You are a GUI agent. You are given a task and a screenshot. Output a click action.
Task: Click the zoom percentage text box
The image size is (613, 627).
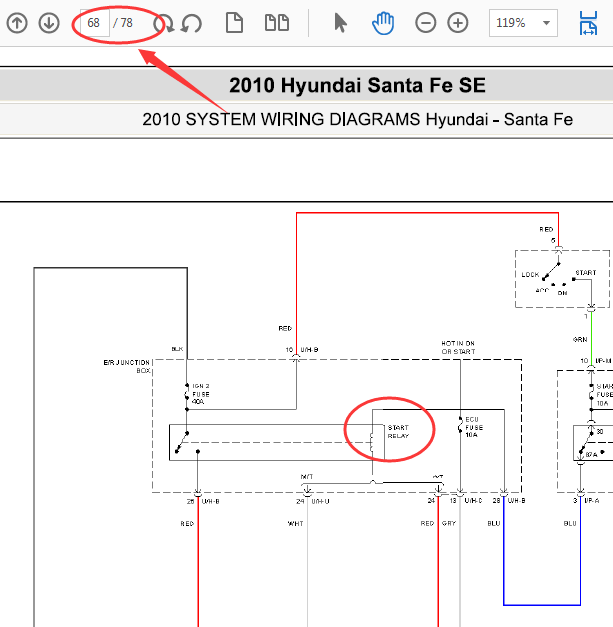pos(512,23)
